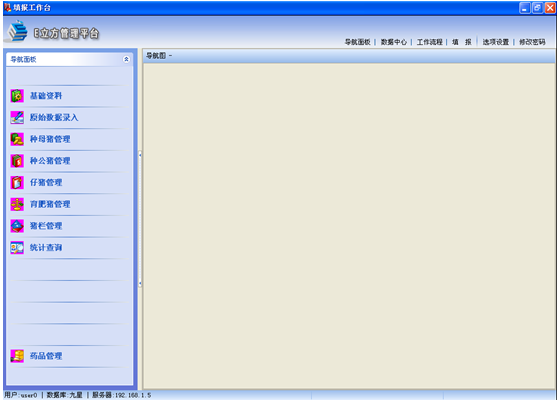Image resolution: width=558 pixels, height=404 pixels.
Task: Open the 猪栏管理 icon
Action: 17,226
